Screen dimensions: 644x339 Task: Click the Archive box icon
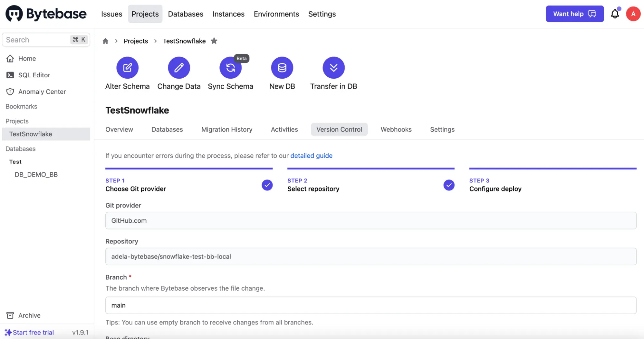10,315
